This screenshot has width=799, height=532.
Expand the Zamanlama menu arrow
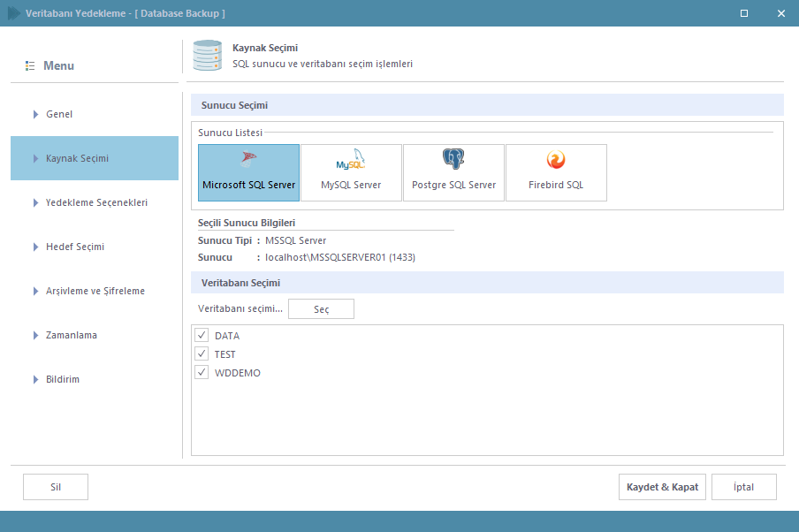coord(35,335)
